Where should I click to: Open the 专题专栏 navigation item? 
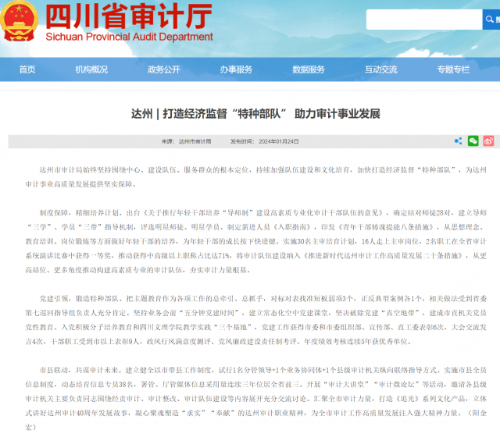(x=453, y=69)
